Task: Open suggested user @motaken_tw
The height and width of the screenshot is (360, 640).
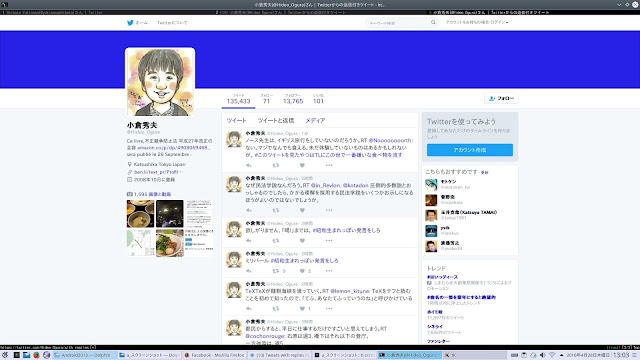Action: pyautogui.click(x=455, y=187)
